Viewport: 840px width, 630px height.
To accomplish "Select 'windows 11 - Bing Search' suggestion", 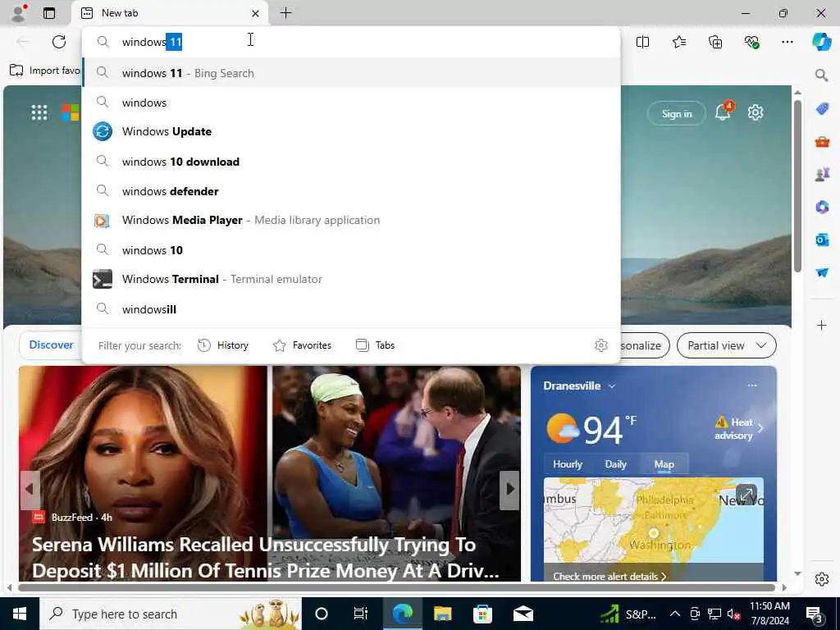I will click(351, 73).
